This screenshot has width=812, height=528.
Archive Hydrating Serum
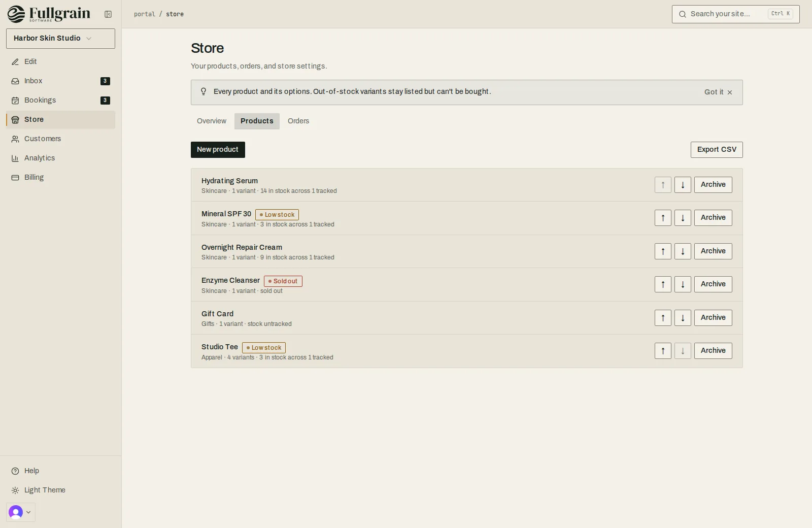[x=713, y=185]
